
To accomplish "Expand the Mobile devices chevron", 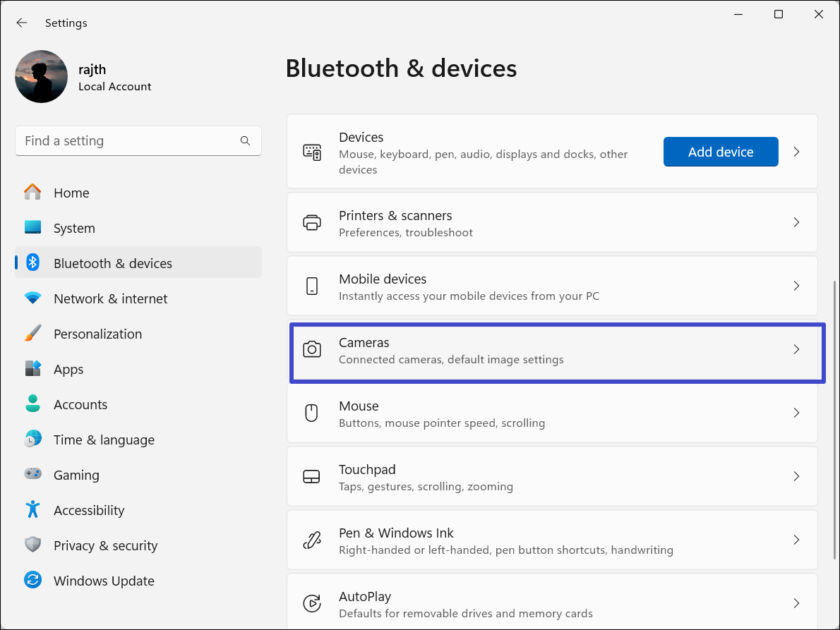I will [796, 286].
